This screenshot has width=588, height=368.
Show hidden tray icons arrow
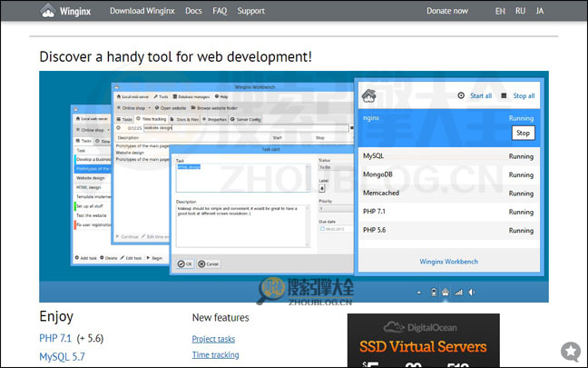(x=419, y=293)
